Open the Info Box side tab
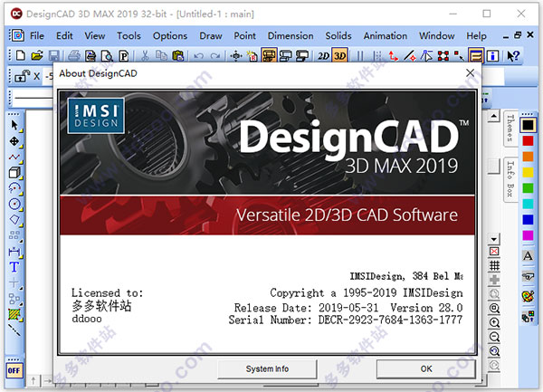The width and height of the screenshot is (543, 392). pos(510,178)
